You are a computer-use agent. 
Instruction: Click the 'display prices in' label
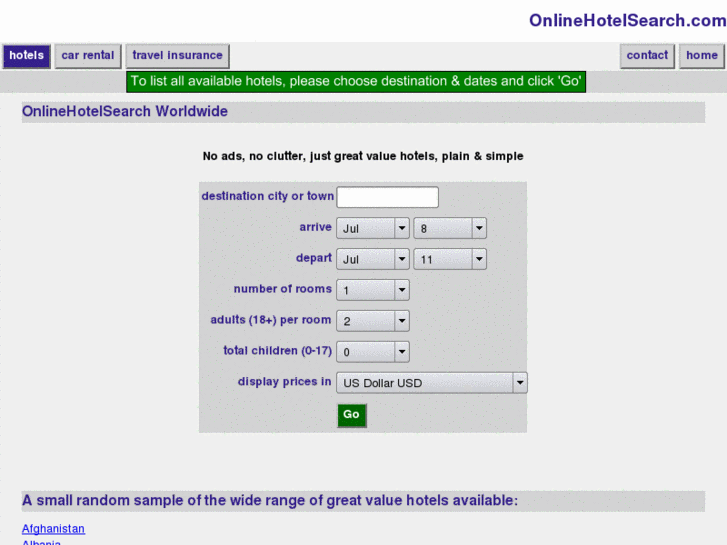(x=284, y=382)
